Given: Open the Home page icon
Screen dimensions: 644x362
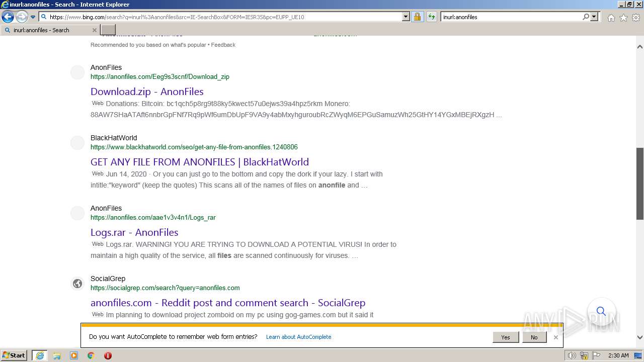Looking at the screenshot, I should tap(611, 18).
